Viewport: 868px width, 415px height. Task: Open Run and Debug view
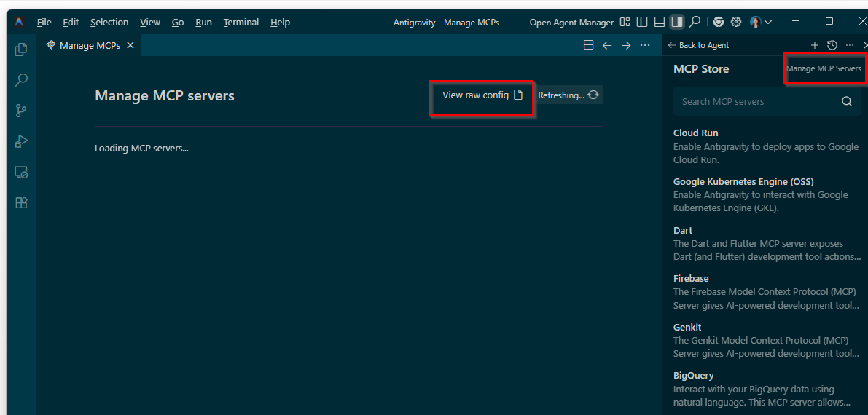point(21,142)
